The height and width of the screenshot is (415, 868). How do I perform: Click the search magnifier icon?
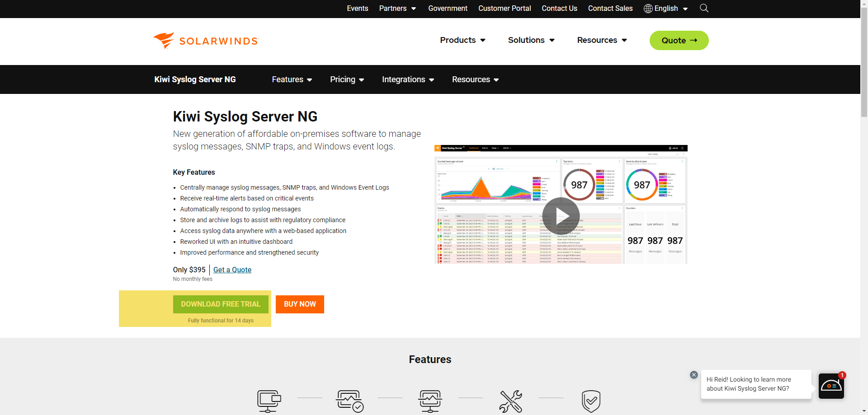[x=704, y=8]
